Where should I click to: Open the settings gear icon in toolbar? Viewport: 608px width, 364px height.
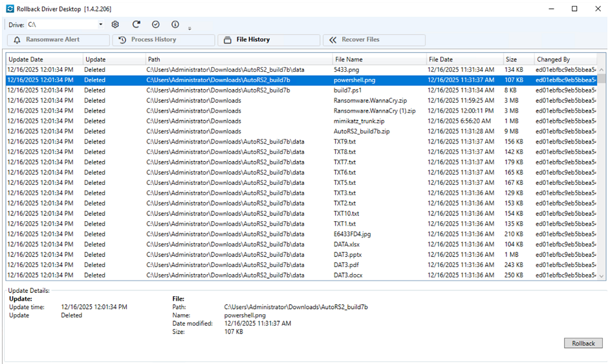[x=115, y=25]
